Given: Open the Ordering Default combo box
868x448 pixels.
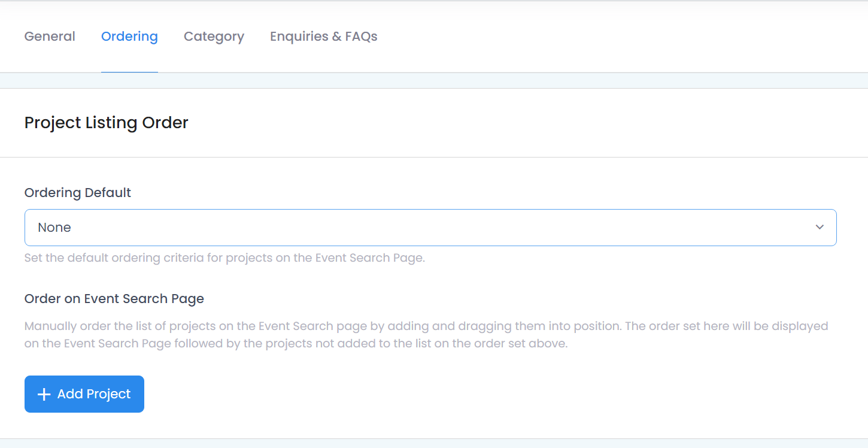Looking at the screenshot, I should click(x=430, y=228).
